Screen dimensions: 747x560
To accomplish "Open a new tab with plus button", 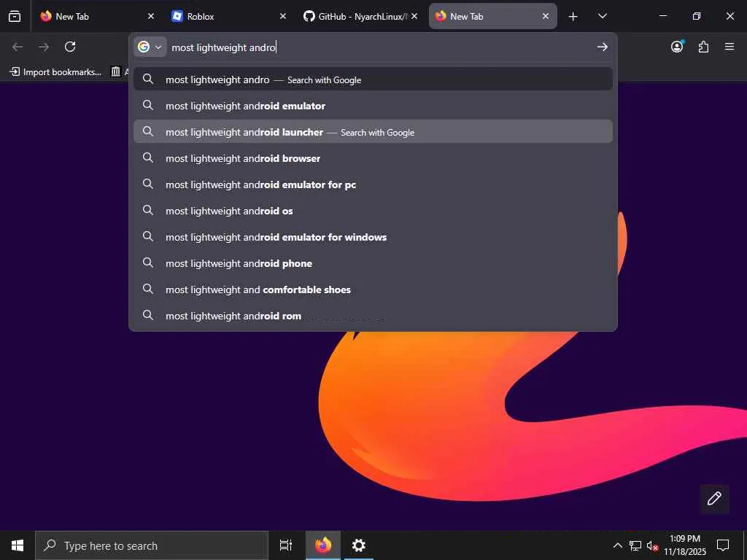I will pos(573,17).
